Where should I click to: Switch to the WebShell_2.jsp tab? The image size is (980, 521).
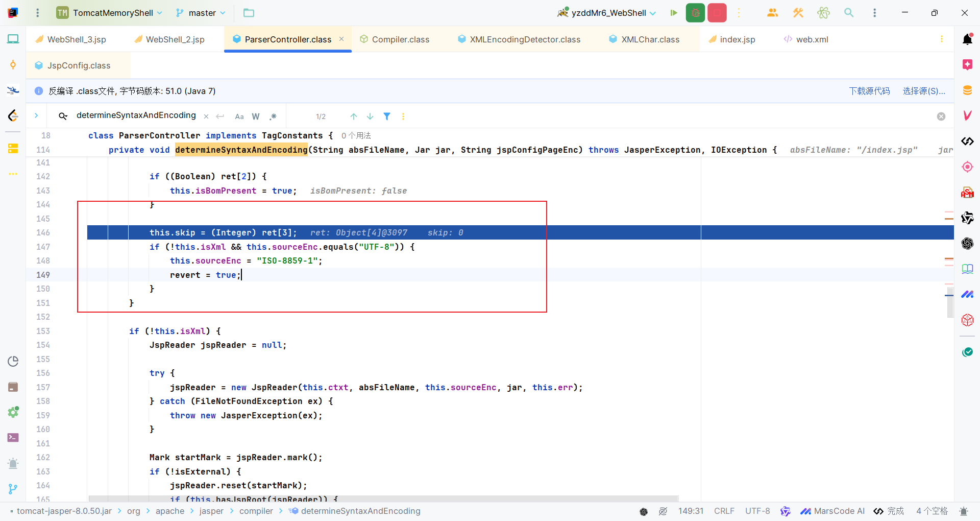(169, 39)
